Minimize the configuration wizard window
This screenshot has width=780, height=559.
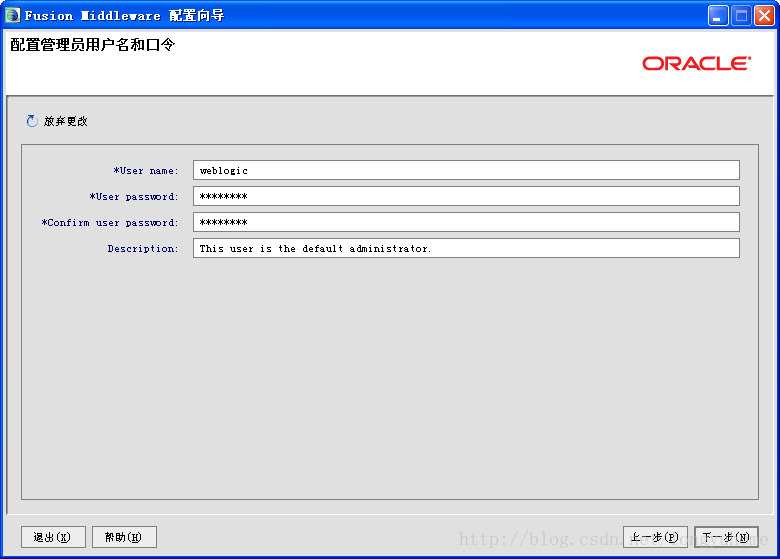718,15
